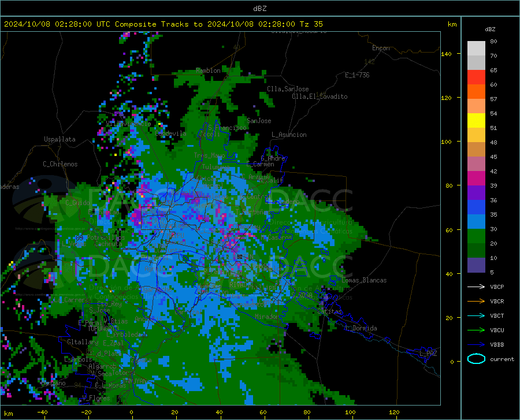Image resolution: width=520 pixels, height=420 pixels.
Task: Click the 'current' legend label text
Action: [502, 359]
